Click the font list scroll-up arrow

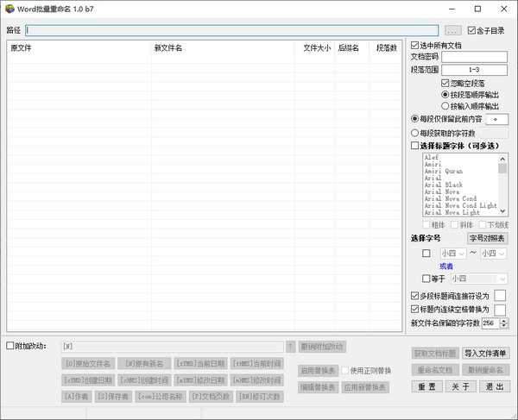click(x=502, y=159)
